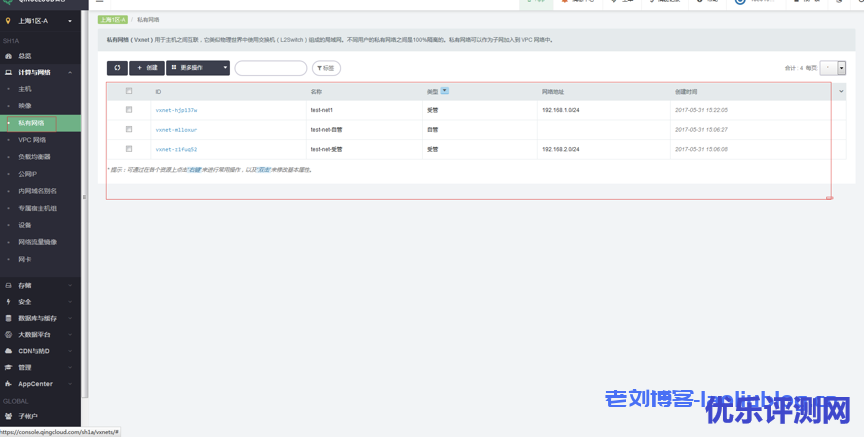Open the vxnet-hjp137w network link
The height and width of the screenshot is (437, 864).
tap(176, 110)
